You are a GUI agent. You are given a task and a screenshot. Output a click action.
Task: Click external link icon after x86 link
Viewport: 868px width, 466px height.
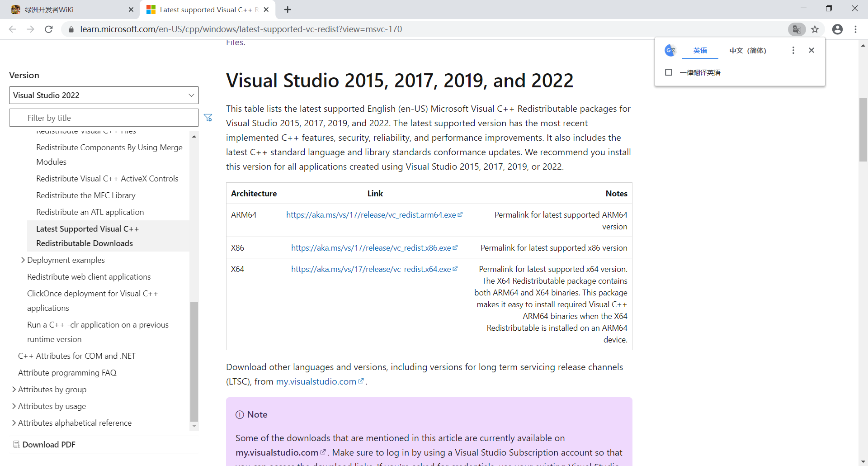tap(455, 247)
